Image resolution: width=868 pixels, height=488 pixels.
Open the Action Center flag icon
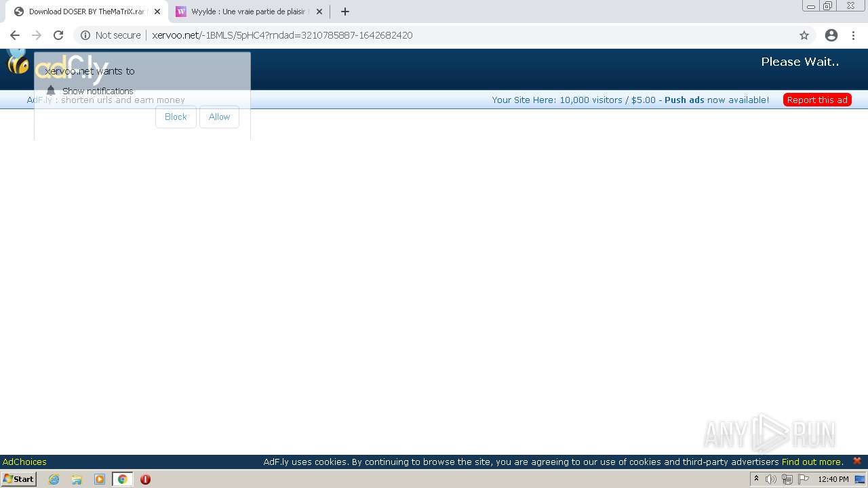pyautogui.click(x=804, y=479)
